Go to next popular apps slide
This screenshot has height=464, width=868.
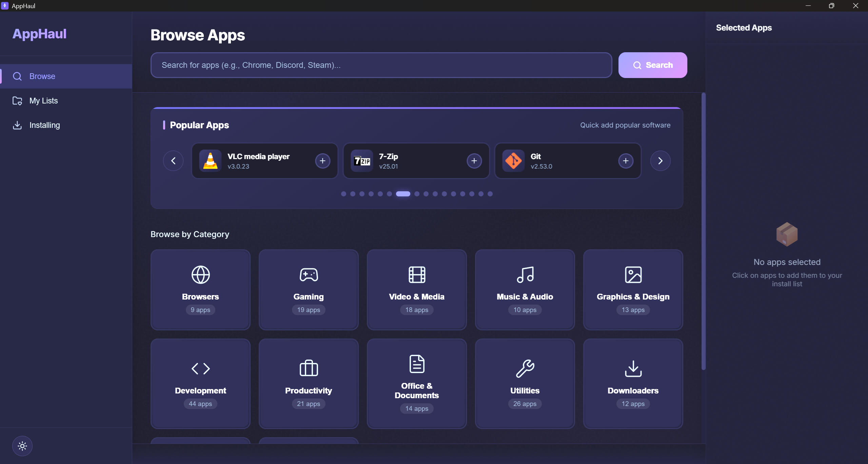(660, 161)
